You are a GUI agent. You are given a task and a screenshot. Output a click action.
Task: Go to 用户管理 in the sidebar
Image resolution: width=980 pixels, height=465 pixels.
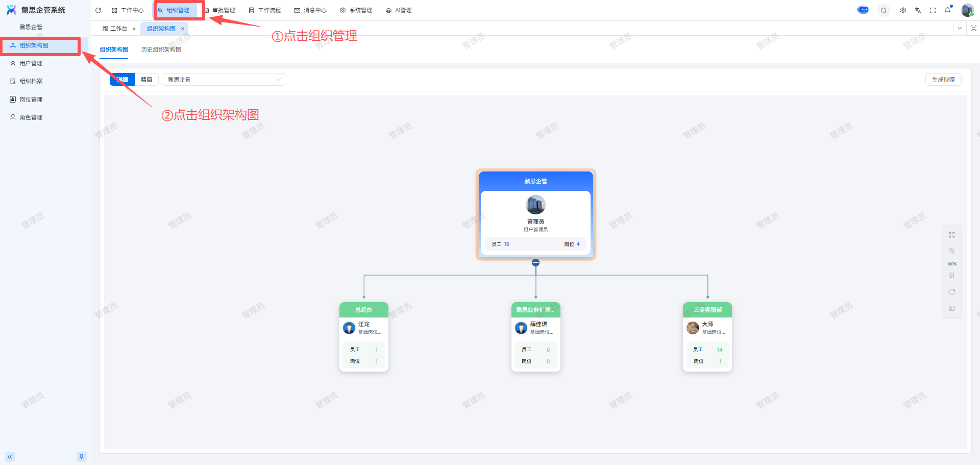[x=31, y=63]
